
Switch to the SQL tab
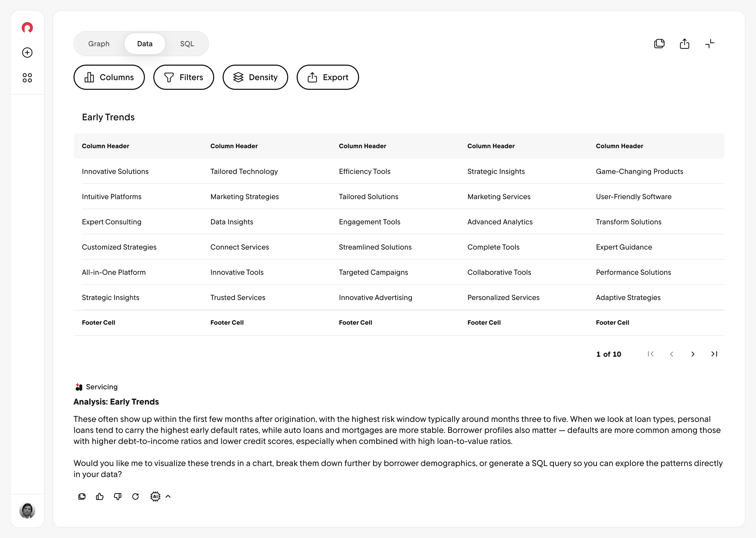pos(187,44)
